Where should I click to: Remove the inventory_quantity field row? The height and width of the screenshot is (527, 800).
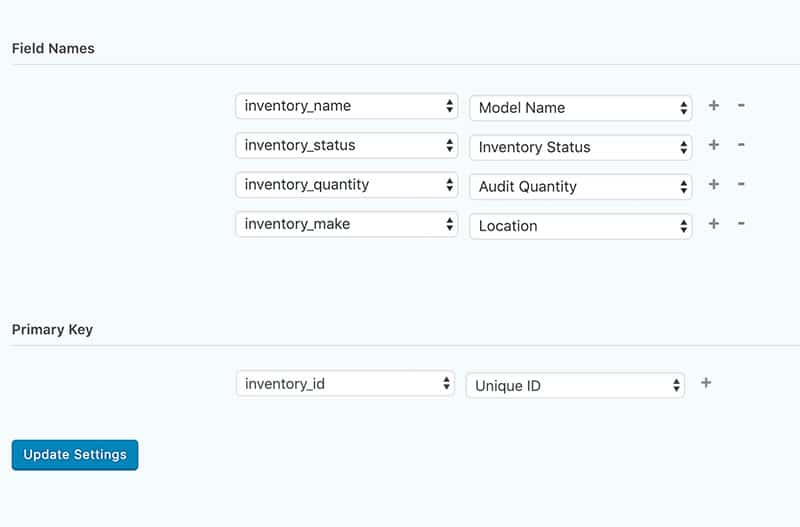pyautogui.click(x=741, y=184)
